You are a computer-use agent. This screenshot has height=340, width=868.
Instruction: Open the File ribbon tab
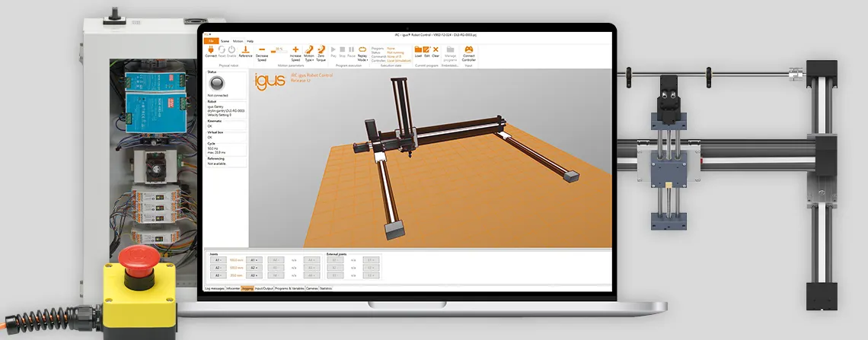[x=211, y=41]
